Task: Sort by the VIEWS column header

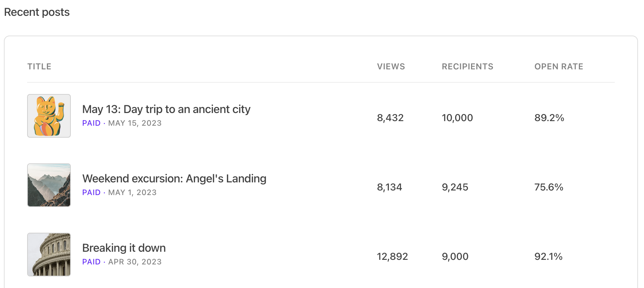Action: click(391, 67)
